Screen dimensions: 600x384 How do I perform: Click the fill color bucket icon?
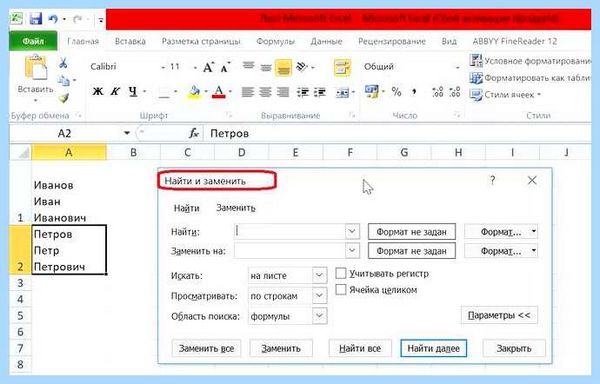[x=195, y=92]
